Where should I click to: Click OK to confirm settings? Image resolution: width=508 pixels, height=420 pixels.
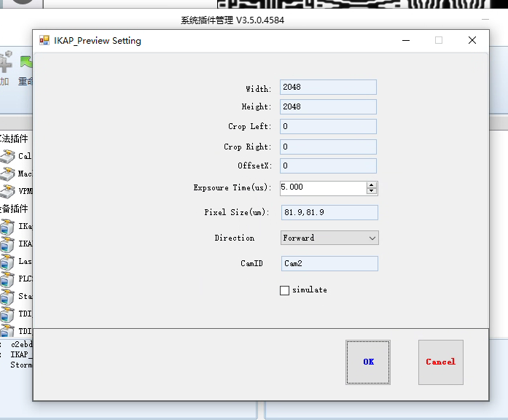pos(368,362)
